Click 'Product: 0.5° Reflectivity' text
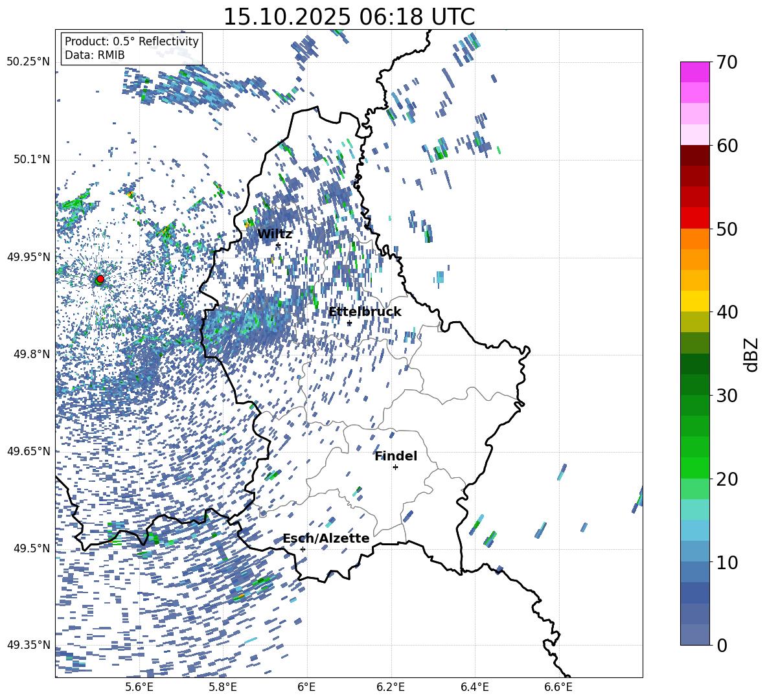 [132, 41]
